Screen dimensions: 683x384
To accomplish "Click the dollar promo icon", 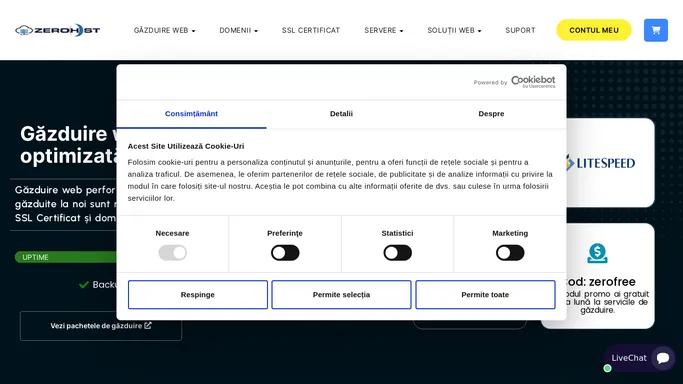I will [597, 253].
